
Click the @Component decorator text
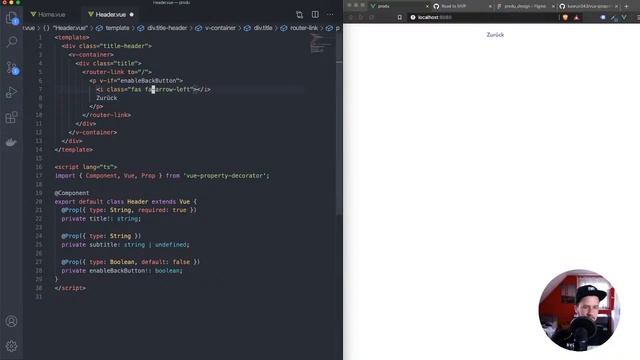pos(72,193)
